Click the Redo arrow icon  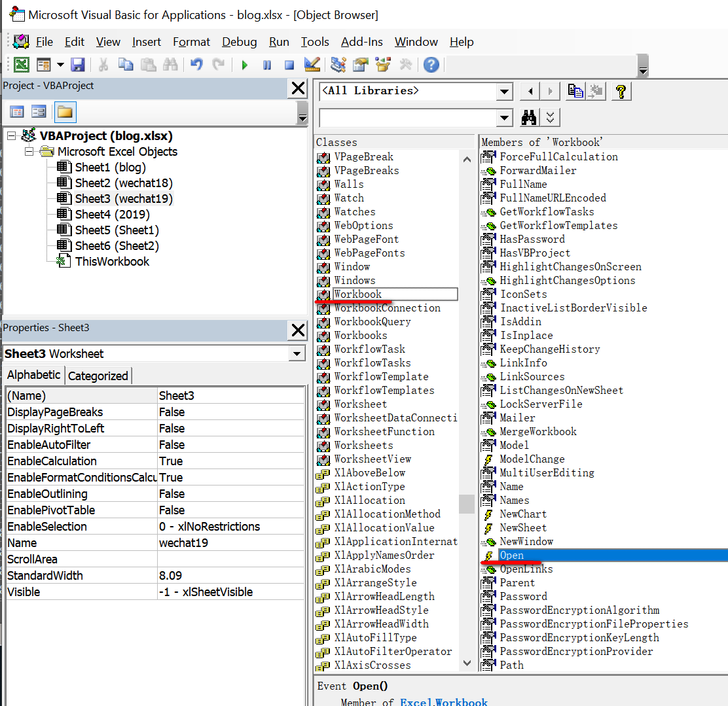(x=219, y=65)
